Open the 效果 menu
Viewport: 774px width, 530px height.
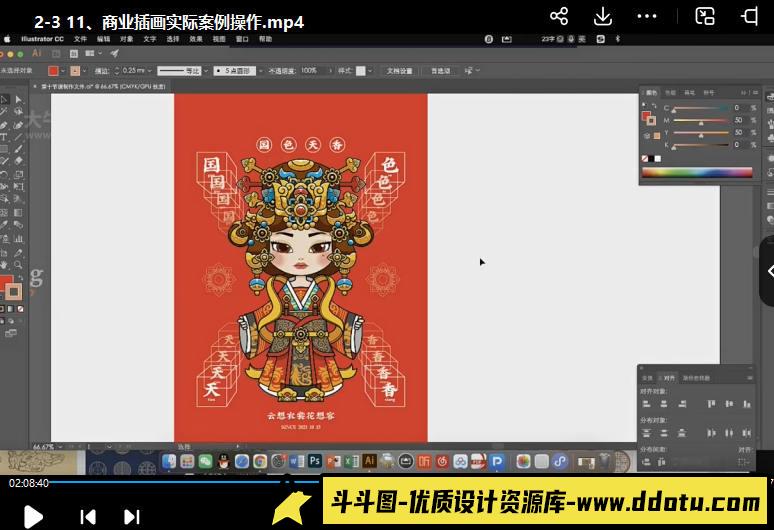[x=196, y=39]
